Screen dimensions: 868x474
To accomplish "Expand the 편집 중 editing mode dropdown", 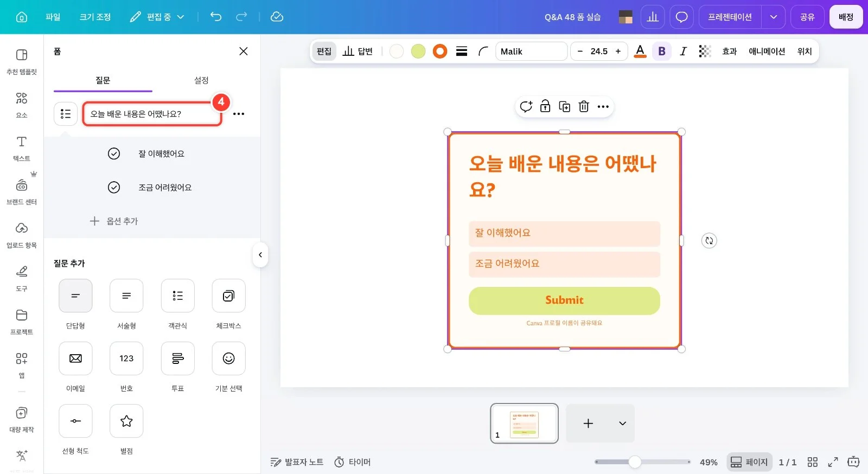I will click(157, 17).
